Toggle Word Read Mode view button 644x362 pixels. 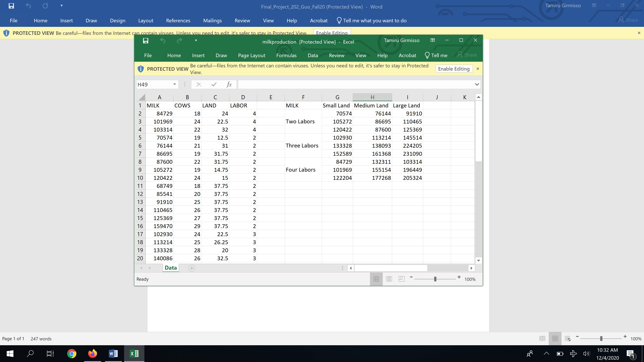pos(542,339)
